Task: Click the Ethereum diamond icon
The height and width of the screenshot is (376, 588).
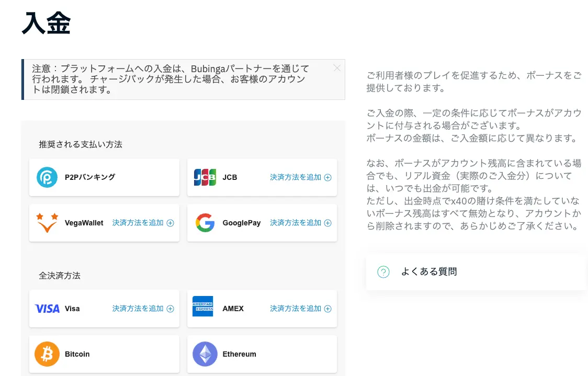Action: tap(205, 354)
